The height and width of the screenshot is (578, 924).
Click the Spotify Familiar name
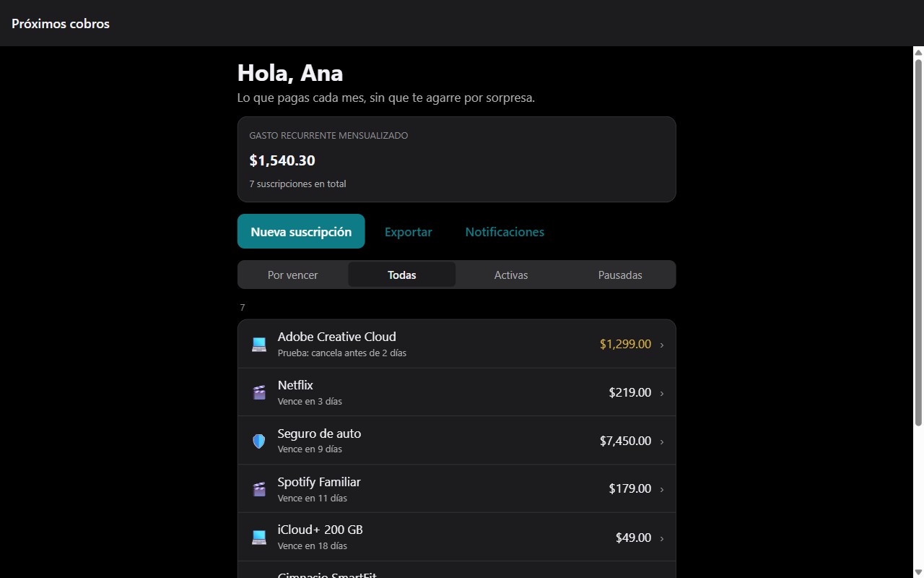[x=319, y=482]
